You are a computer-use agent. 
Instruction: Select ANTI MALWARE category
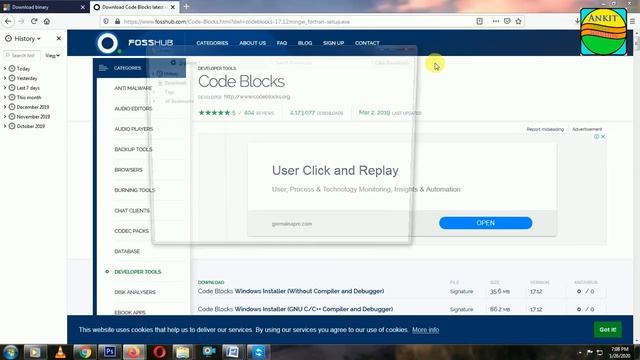133,88
